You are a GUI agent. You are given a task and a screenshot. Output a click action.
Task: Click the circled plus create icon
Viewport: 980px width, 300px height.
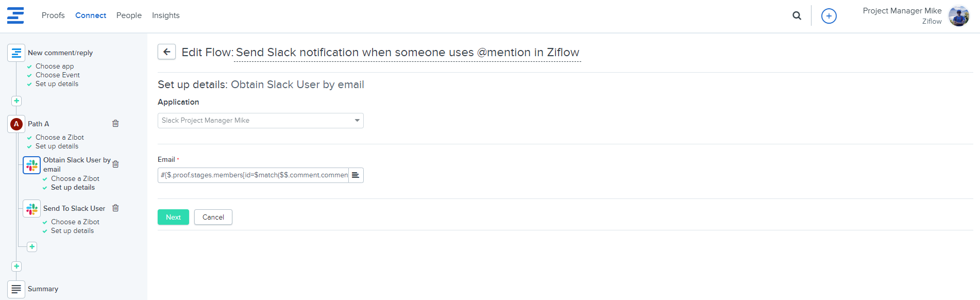click(x=829, y=16)
